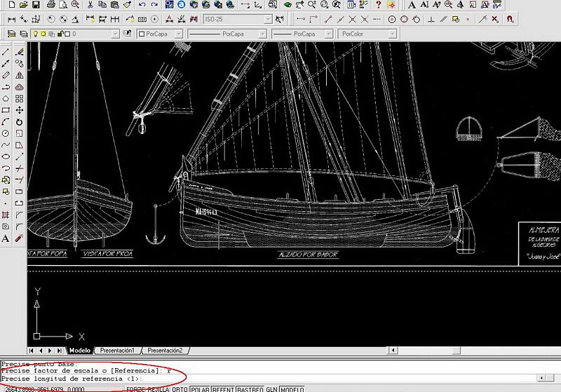Image resolution: width=561 pixels, height=392 pixels.
Task: Select the Aligned dimension tool
Action: click(24, 20)
